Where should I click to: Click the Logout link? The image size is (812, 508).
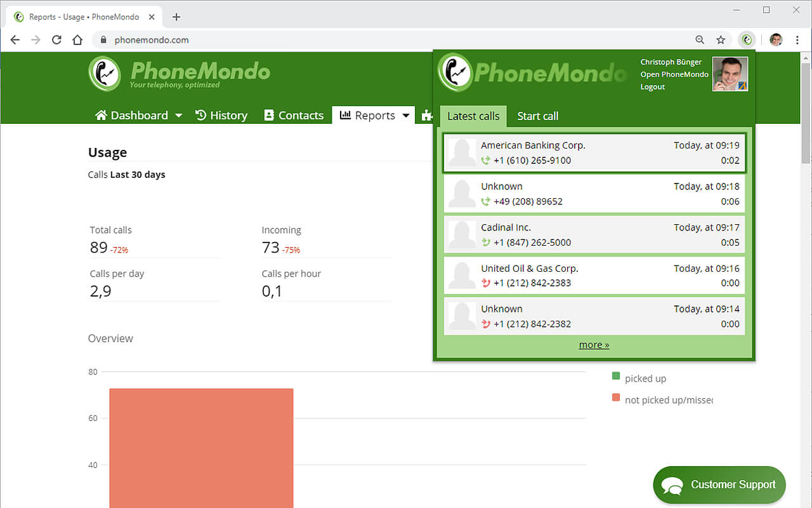[x=652, y=86]
